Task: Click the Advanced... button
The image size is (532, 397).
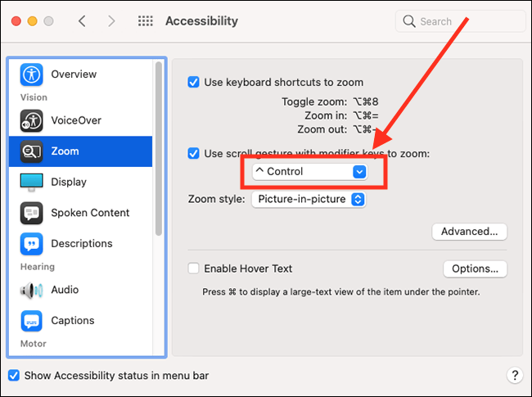Action: (x=469, y=232)
